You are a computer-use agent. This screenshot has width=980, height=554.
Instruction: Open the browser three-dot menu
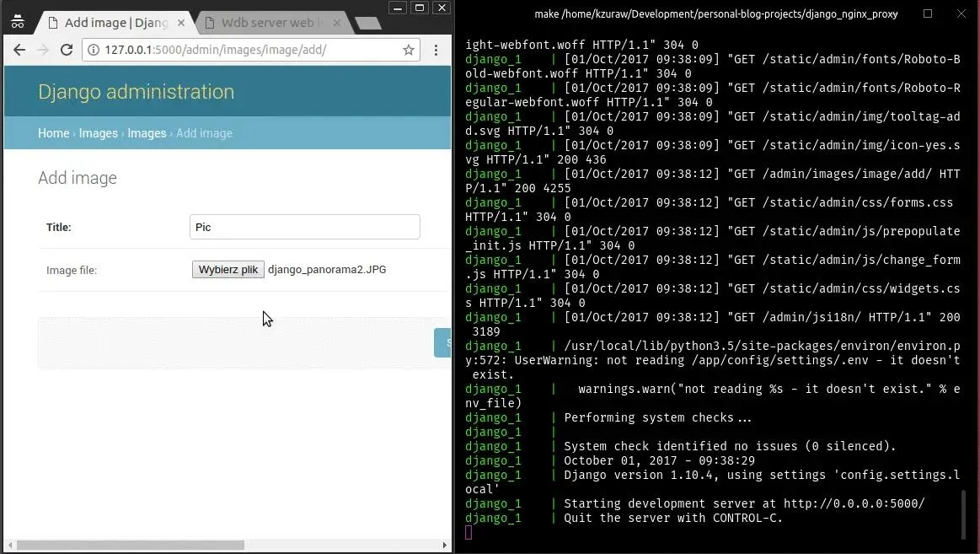point(436,50)
